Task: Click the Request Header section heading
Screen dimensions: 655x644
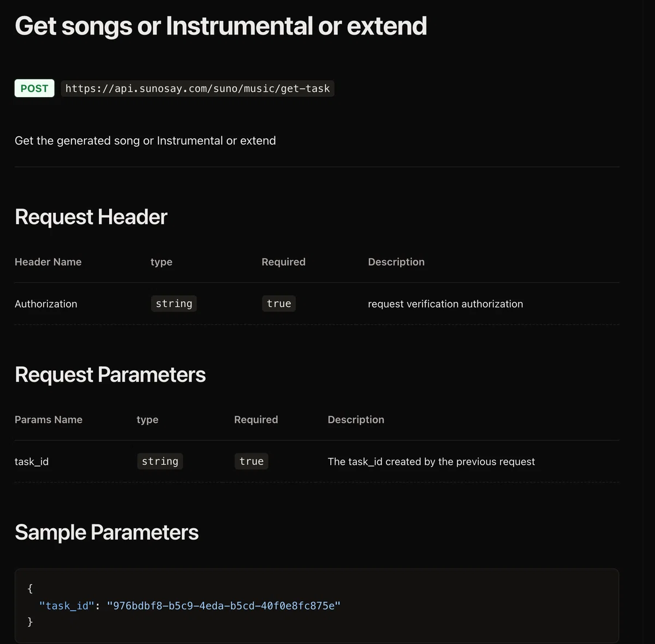Action: 91,217
